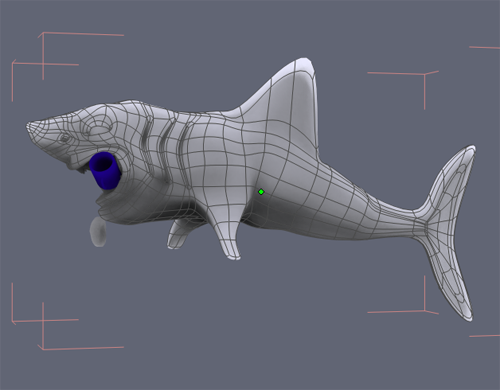Select the tip of the shark's snout
Viewport: 500px width, 390px height.
click(x=32, y=127)
